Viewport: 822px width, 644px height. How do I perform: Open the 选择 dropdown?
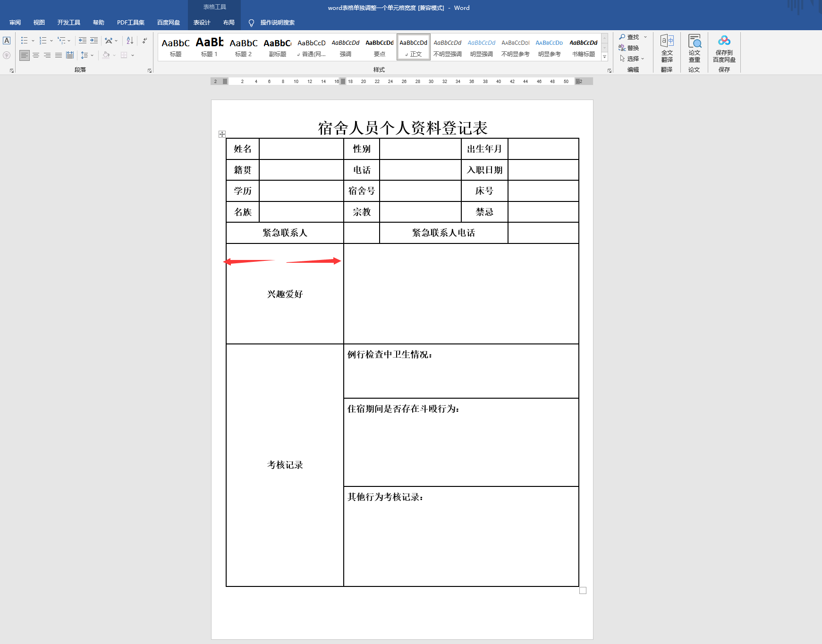pos(632,59)
